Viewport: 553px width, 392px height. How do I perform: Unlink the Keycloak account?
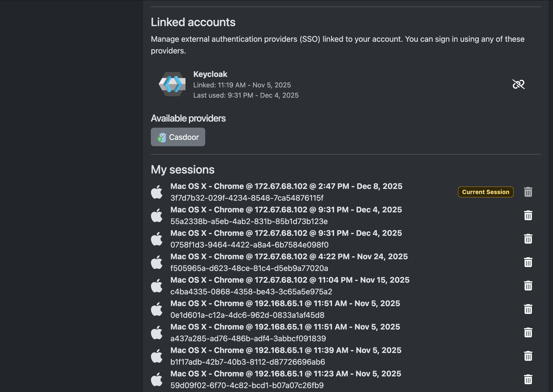point(518,84)
